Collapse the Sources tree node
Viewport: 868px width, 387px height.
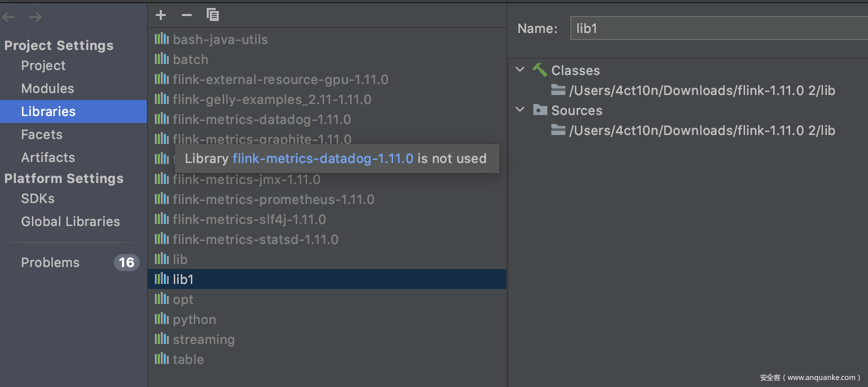point(520,109)
